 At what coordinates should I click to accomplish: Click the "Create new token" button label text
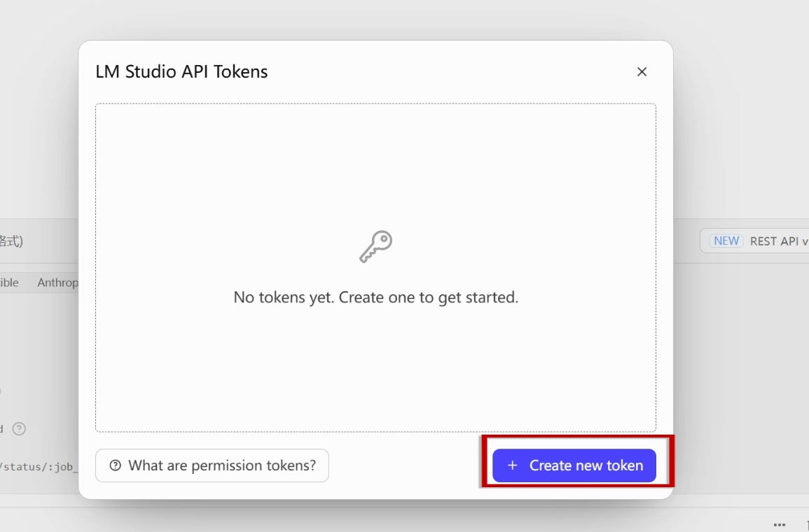point(586,465)
